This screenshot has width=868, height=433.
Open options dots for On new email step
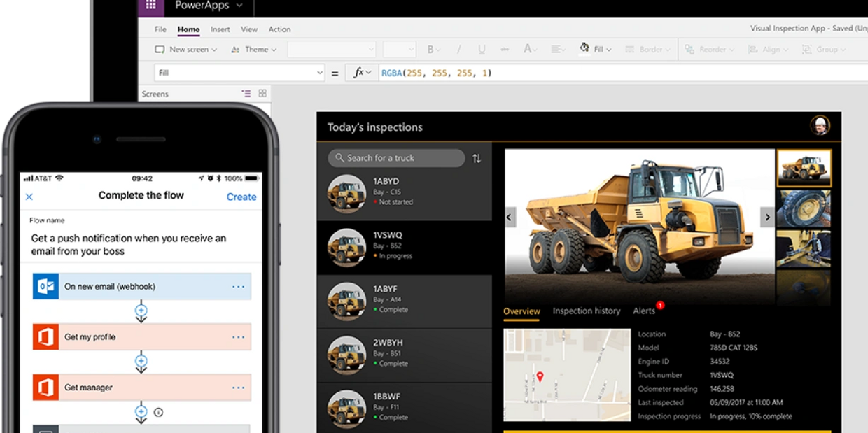239,287
